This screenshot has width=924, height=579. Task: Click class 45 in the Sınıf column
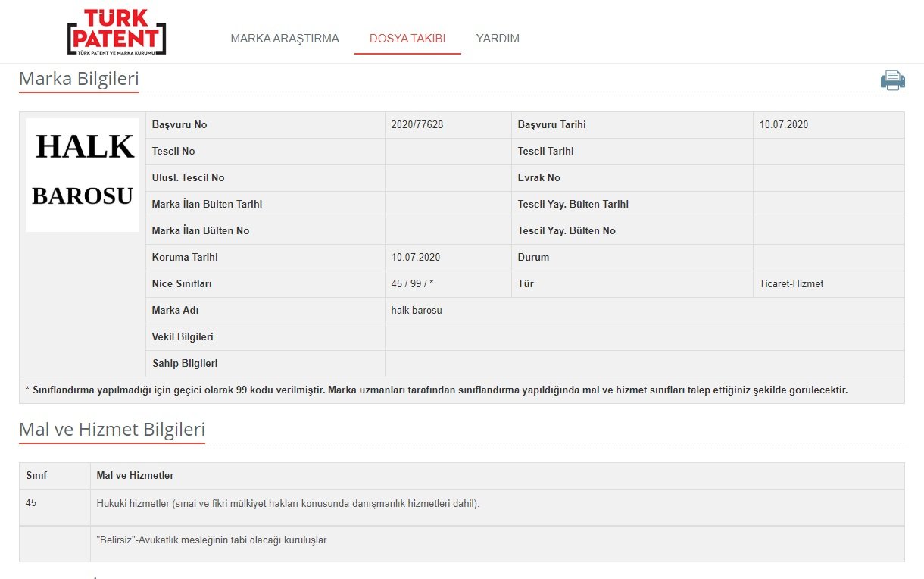pos(31,502)
